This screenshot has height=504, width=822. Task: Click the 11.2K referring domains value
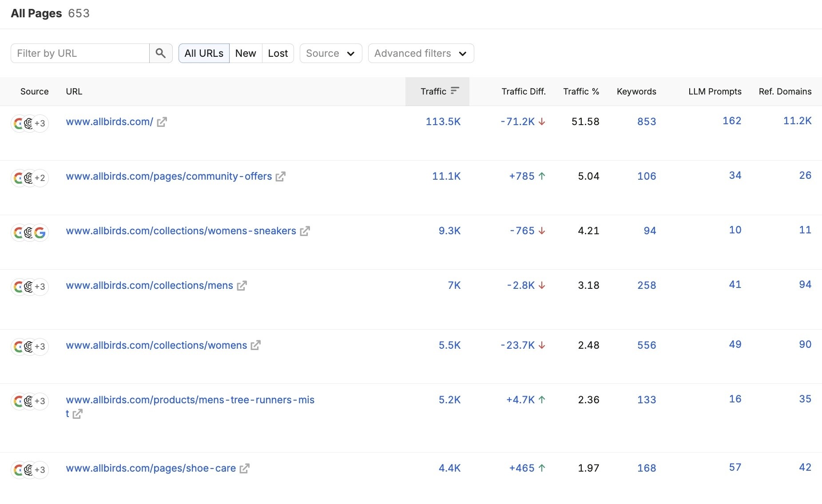(x=797, y=121)
